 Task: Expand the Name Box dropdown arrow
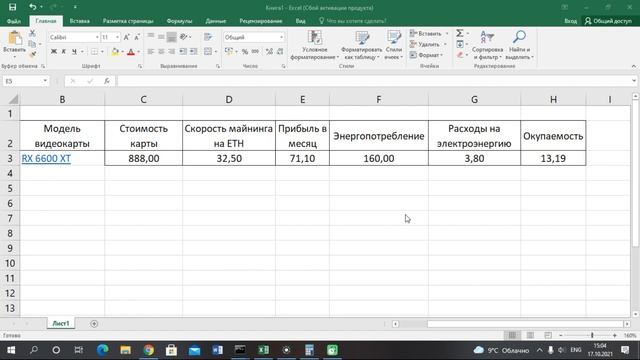tap(45, 81)
